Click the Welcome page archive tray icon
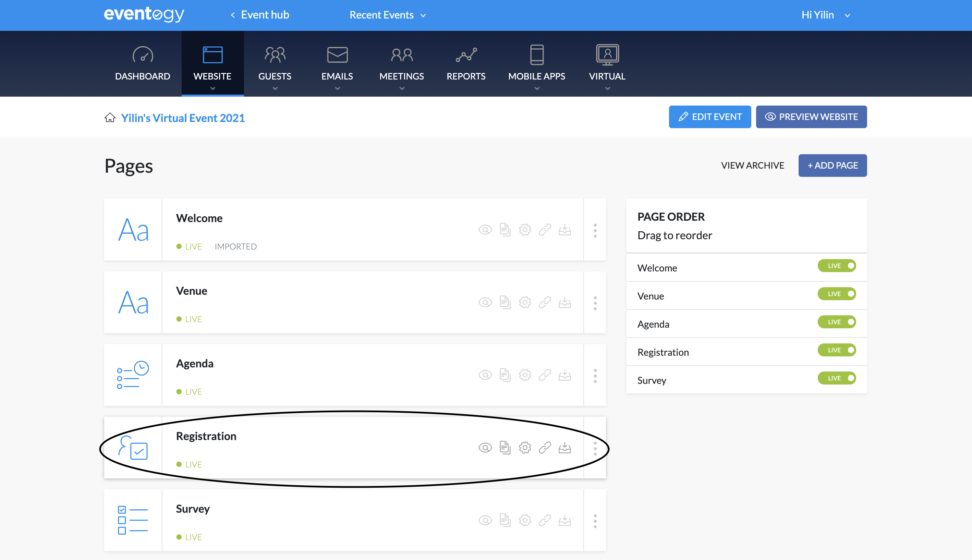The image size is (972, 560). [565, 230]
